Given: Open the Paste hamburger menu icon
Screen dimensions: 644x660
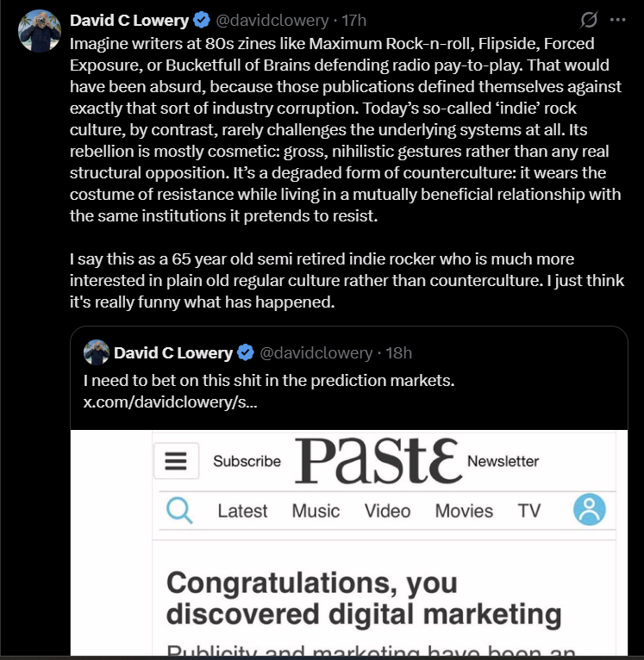Looking at the screenshot, I should [176, 462].
